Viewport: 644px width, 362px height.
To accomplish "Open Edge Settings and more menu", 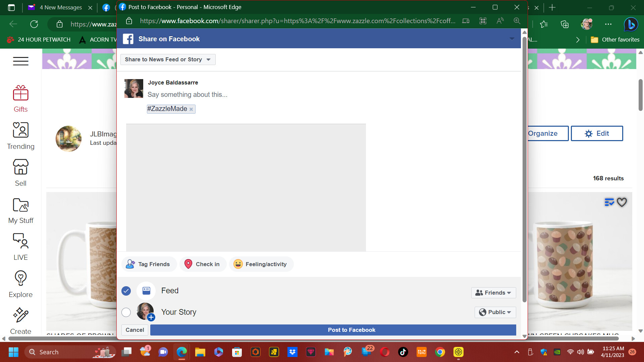I will [x=608, y=24].
